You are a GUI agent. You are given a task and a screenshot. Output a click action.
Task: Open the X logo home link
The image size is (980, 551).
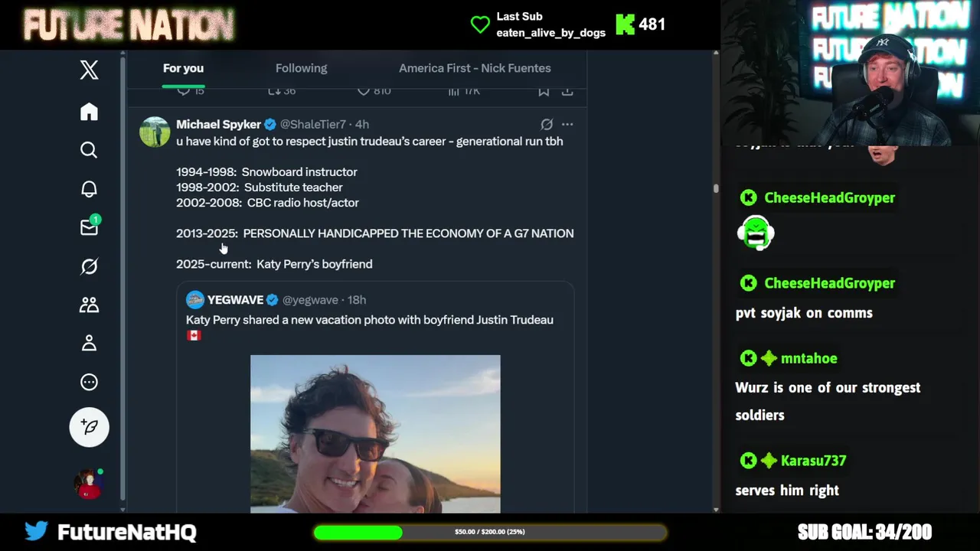click(x=89, y=70)
